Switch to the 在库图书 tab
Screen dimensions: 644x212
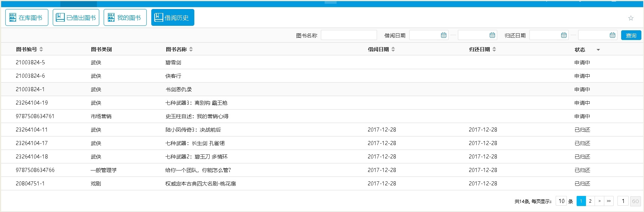tap(27, 18)
